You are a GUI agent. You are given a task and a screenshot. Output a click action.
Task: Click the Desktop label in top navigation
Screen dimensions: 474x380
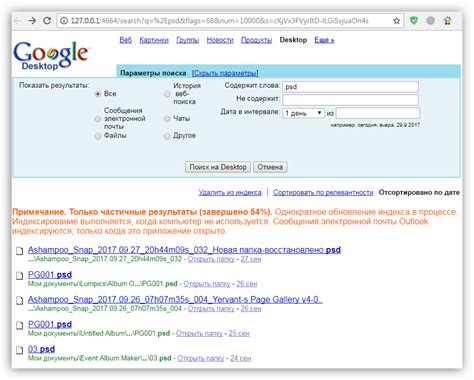click(x=293, y=40)
